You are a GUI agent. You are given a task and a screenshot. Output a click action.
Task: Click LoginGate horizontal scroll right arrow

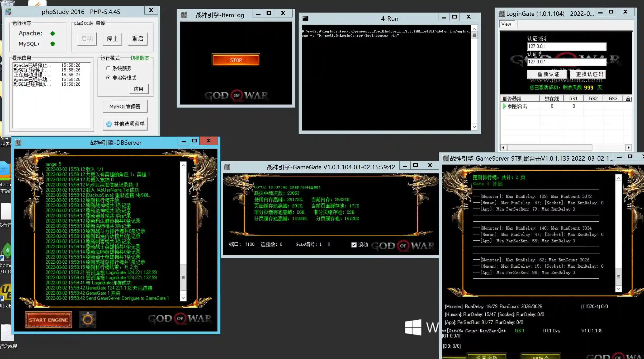click(x=628, y=147)
